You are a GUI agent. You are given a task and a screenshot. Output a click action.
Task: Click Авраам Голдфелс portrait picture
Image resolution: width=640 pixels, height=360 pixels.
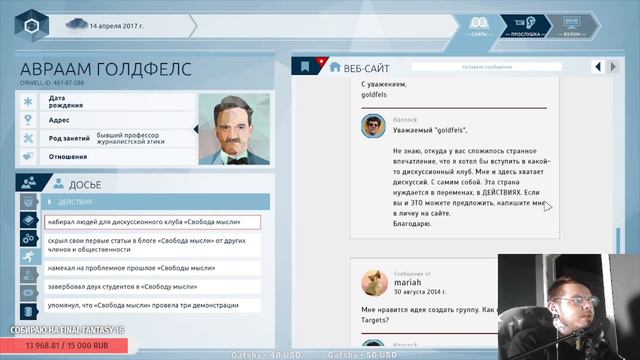[x=234, y=129]
